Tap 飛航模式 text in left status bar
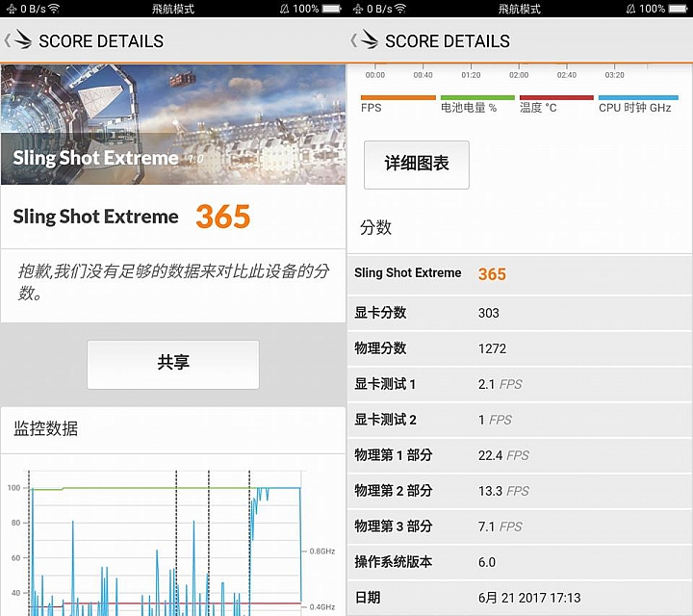Viewport: 693px width, 616px height. 173,9
